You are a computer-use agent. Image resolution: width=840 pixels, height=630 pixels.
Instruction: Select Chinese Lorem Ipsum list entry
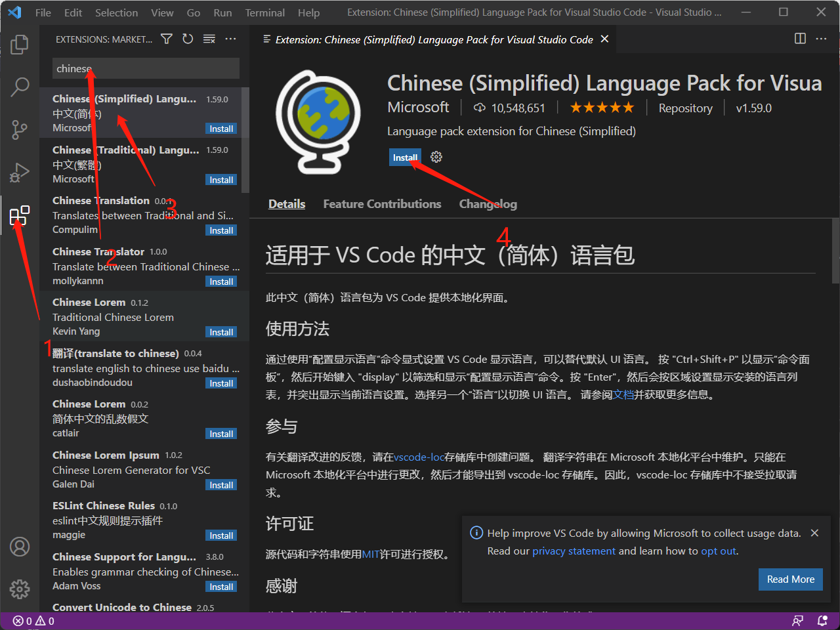point(144,469)
